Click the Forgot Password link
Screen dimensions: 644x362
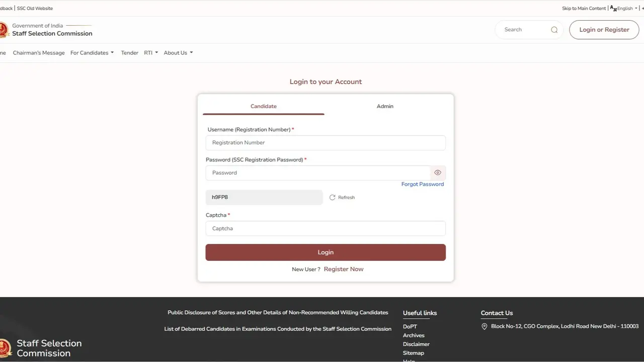point(422,184)
